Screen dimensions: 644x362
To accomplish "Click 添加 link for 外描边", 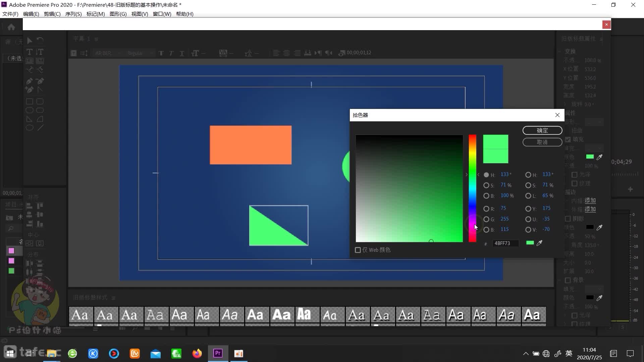I will [x=590, y=209].
